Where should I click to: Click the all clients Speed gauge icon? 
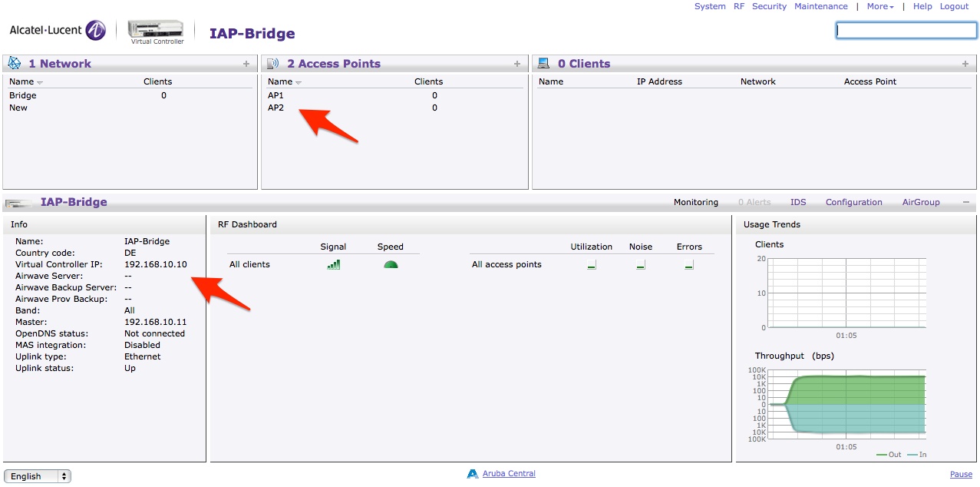(391, 264)
